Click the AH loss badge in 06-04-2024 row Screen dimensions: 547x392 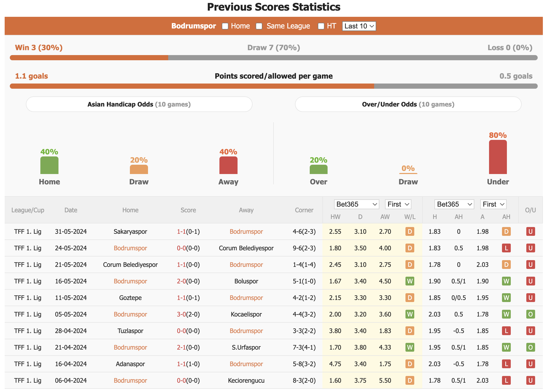506,380
